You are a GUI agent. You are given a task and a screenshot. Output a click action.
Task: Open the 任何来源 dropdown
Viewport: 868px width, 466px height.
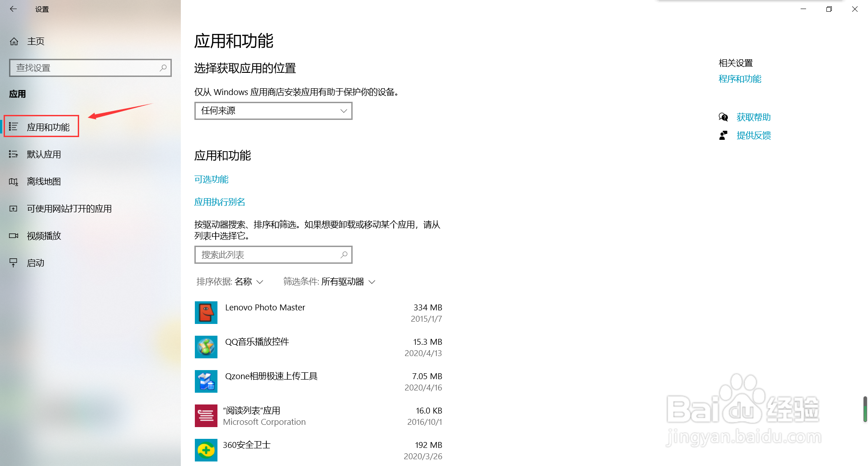tap(273, 110)
